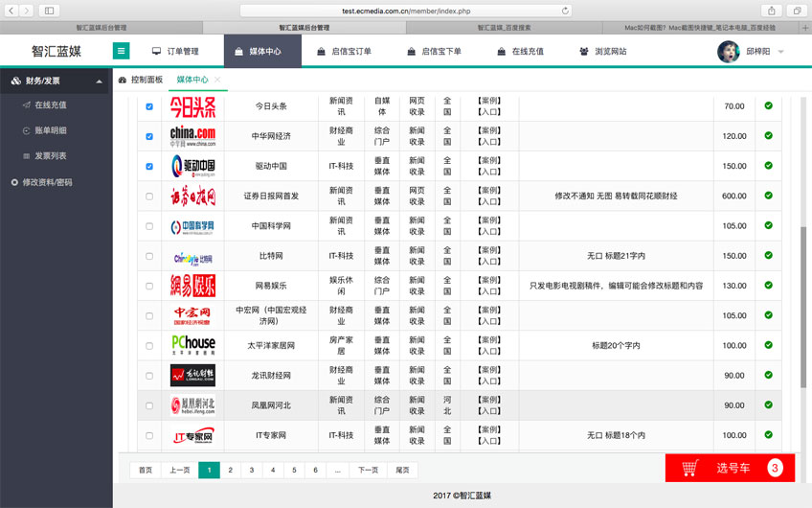Go to page 4 in pagination
The height and width of the screenshot is (508, 812).
[273, 471]
